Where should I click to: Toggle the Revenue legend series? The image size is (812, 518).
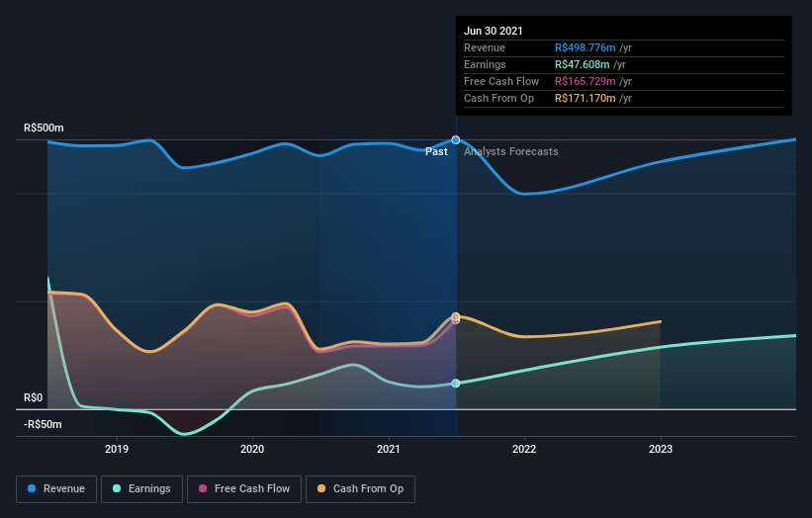[56, 489]
